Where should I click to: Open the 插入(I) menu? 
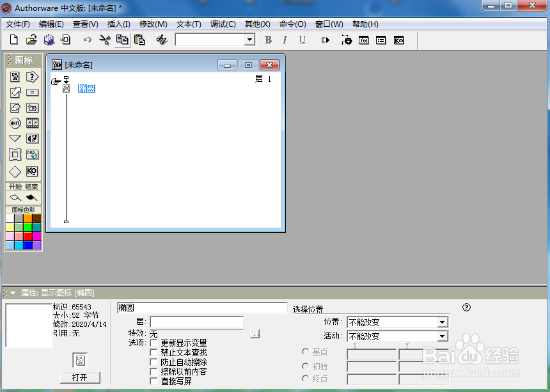(x=118, y=24)
